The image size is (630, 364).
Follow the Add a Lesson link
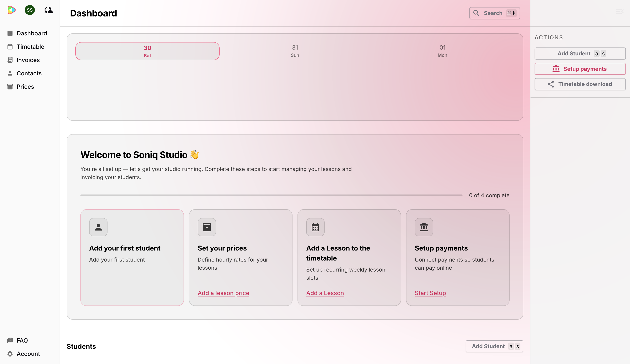tap(325, 293)
